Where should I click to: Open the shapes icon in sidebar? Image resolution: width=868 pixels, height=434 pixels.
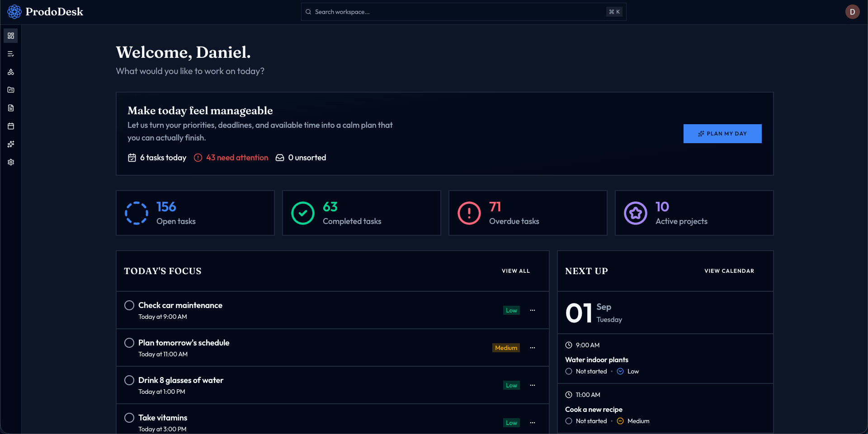pyautogui.click(x=11, y=72)
